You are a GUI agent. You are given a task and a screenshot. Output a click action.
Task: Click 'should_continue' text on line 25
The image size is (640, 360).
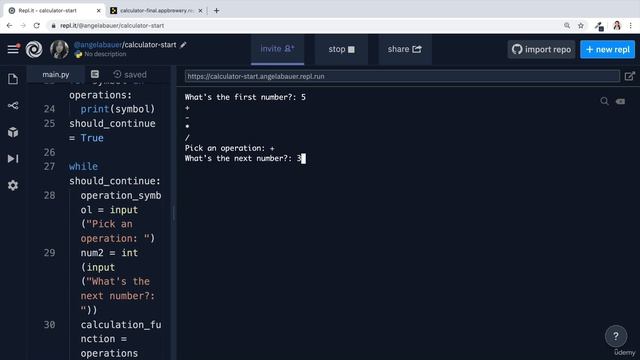pos(112,124)
